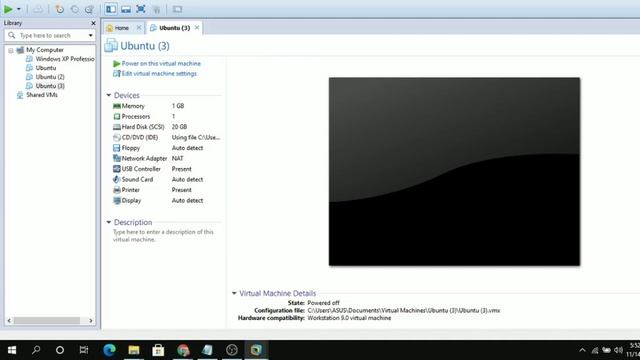Open the Floppy device setting

(131, 148)
